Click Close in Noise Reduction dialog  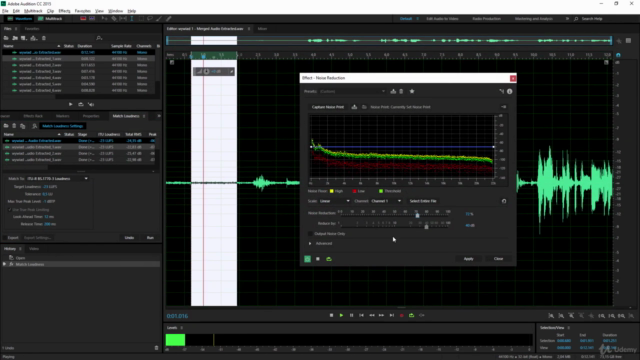click(x=498, y=259)
